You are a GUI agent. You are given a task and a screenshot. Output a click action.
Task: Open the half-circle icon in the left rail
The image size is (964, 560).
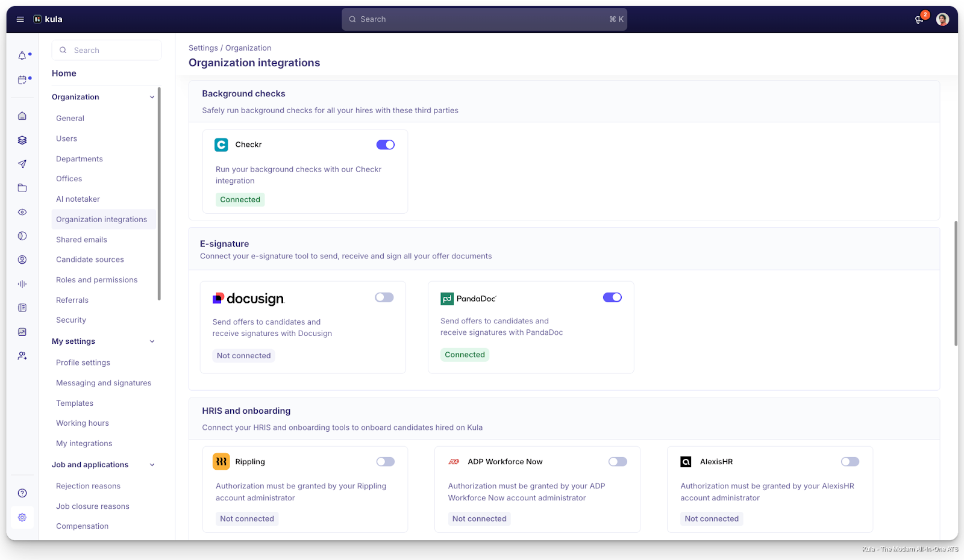click(22, 236)
